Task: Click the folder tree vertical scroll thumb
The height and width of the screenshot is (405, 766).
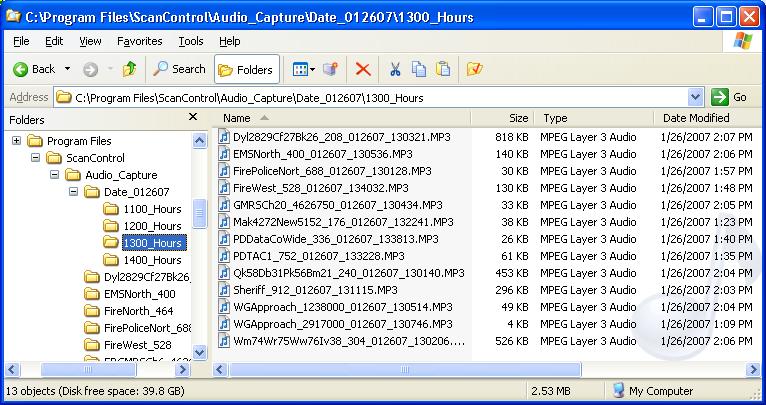Action: [x=199, y=213]
